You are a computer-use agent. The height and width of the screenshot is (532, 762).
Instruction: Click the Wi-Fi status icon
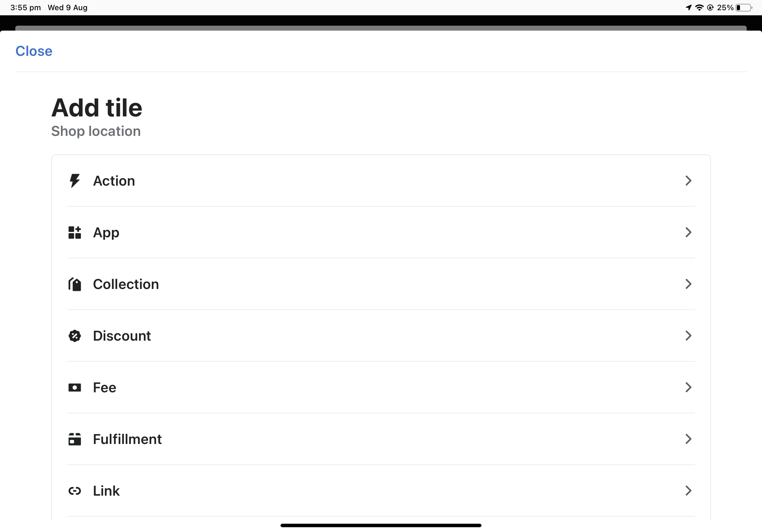pos(699,7)
